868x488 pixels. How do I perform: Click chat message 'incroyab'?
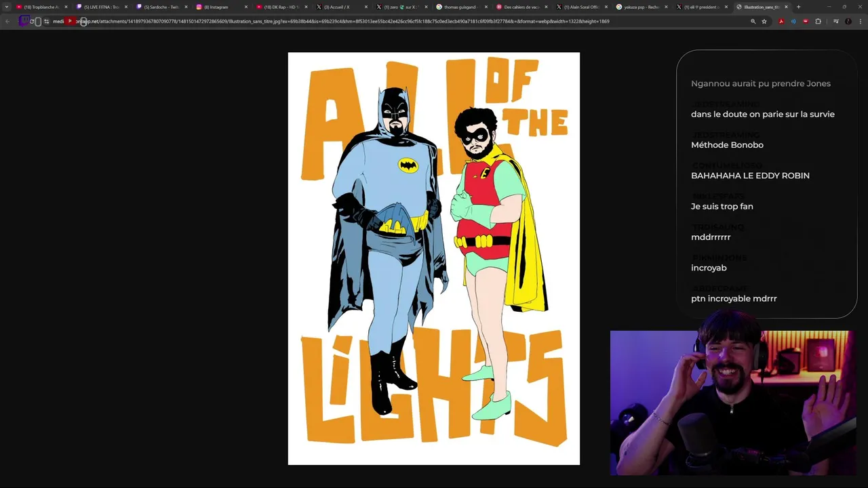click(x=709, y=268)
